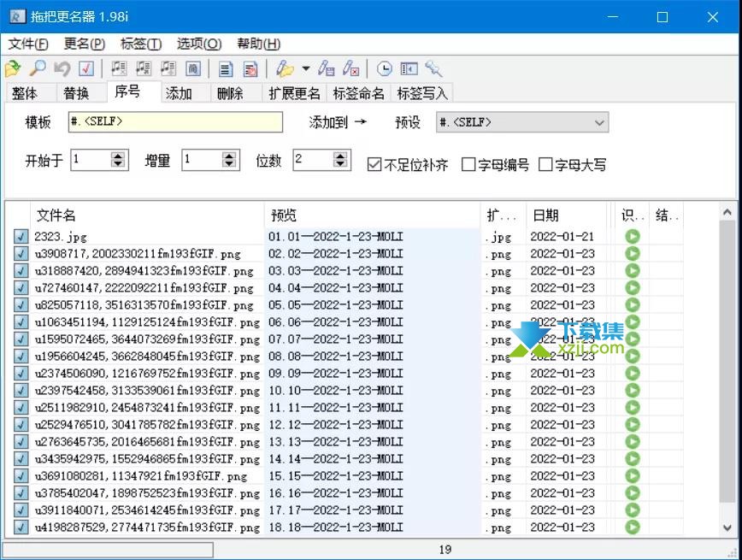Click green play icon in u2374506090 row
Viewport: 742px width, 560px height.
coord(633,373)
